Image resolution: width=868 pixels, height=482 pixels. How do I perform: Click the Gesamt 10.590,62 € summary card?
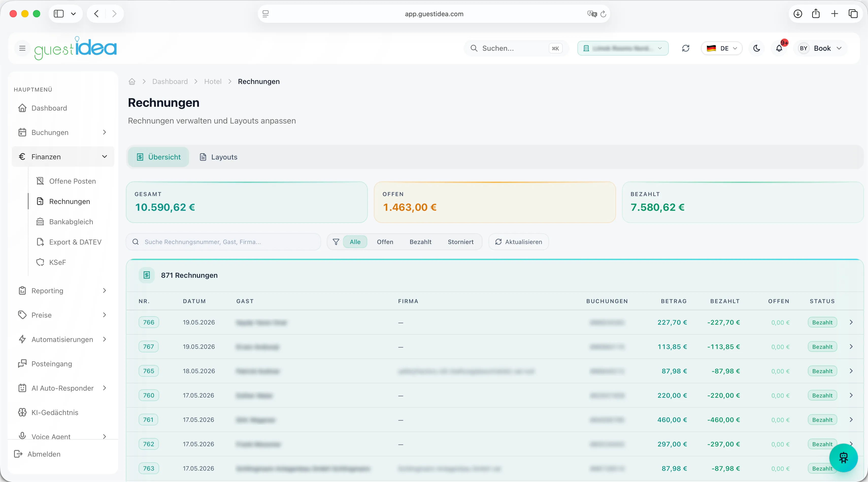pyautogui.click(x=247, y=202)
